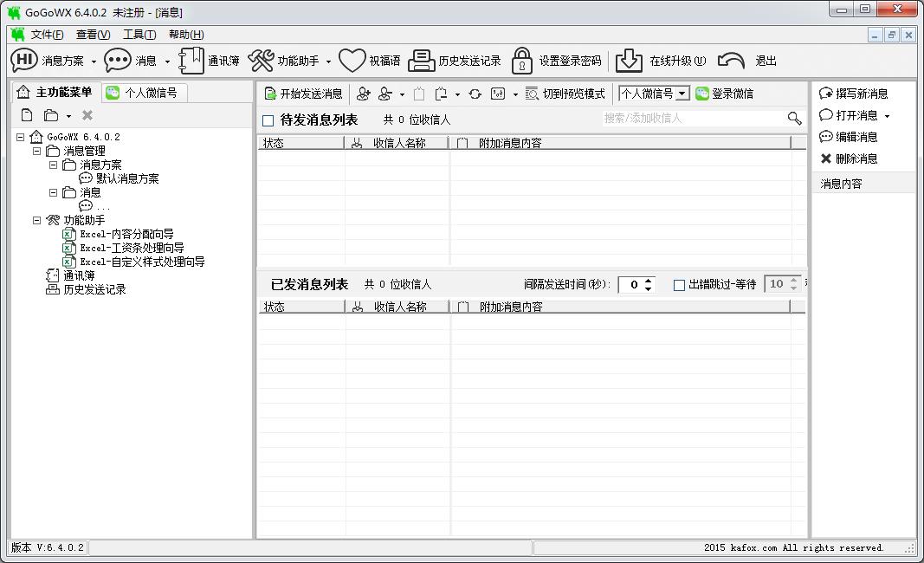Collapse the GoGoWX 6.4.0.2 root node

20,137
